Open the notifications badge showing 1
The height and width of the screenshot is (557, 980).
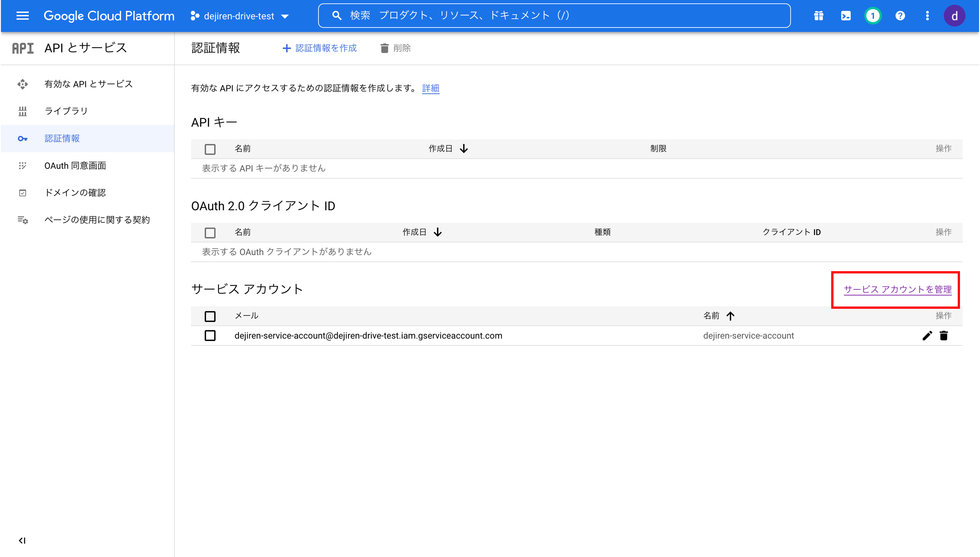[x=873, y=16]
